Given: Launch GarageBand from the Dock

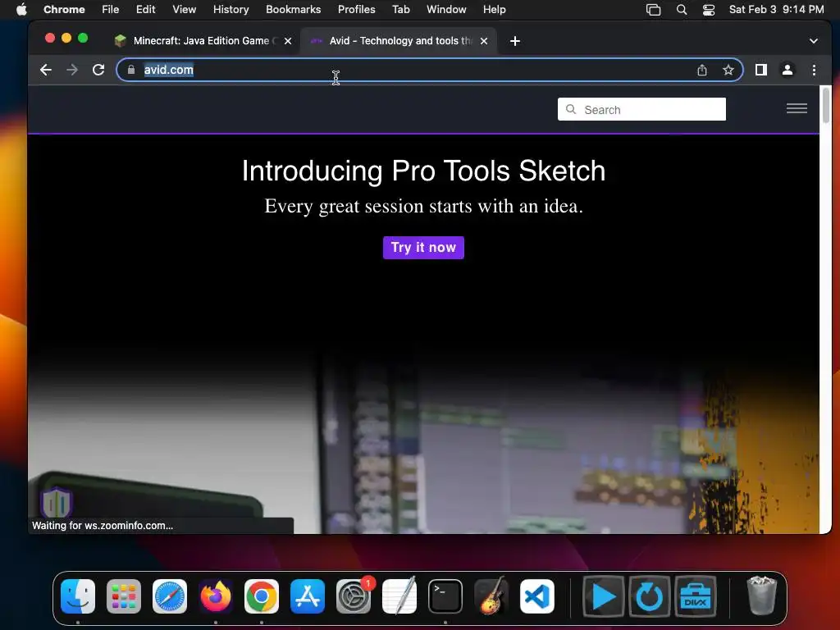Looking at the screenshot, I should pos(491,596).
